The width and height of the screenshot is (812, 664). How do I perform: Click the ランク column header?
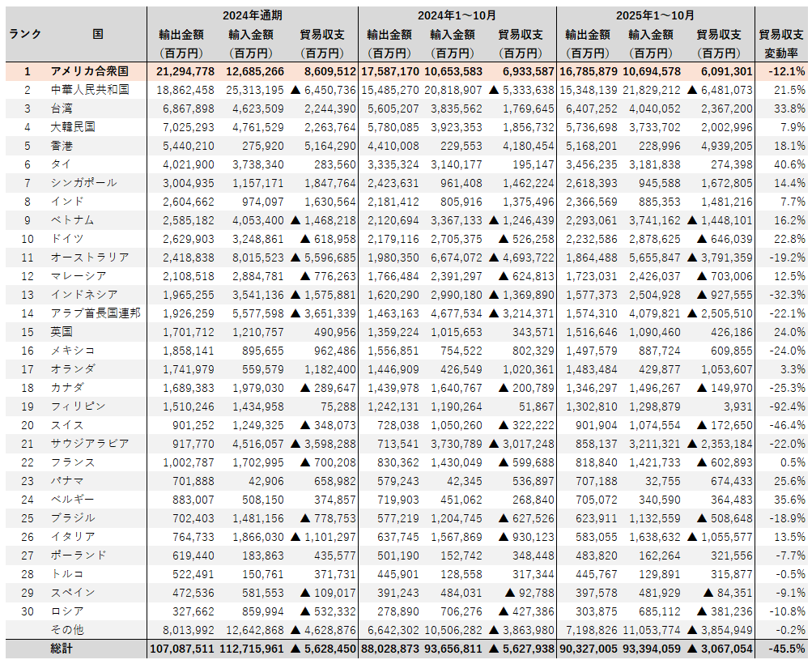point(25,34)
